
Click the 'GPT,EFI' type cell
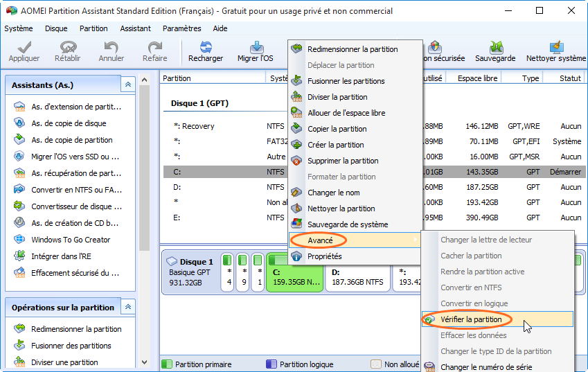coord(526,141)
